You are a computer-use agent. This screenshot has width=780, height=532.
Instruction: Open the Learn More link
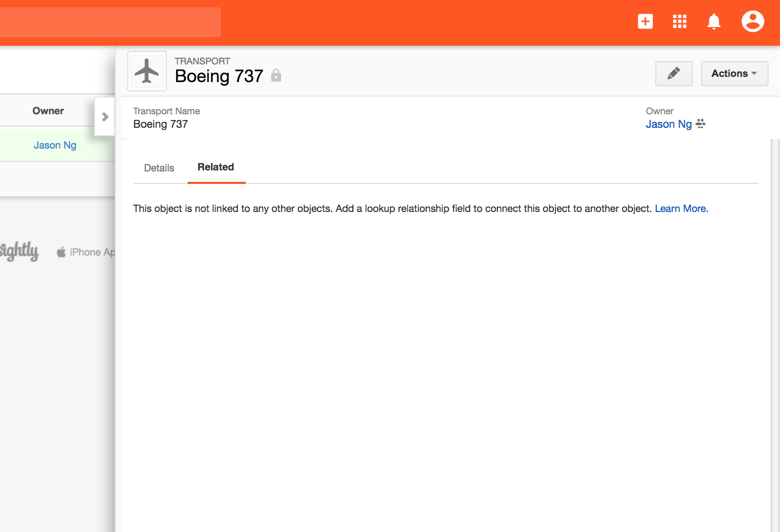[x=681, y=208]
